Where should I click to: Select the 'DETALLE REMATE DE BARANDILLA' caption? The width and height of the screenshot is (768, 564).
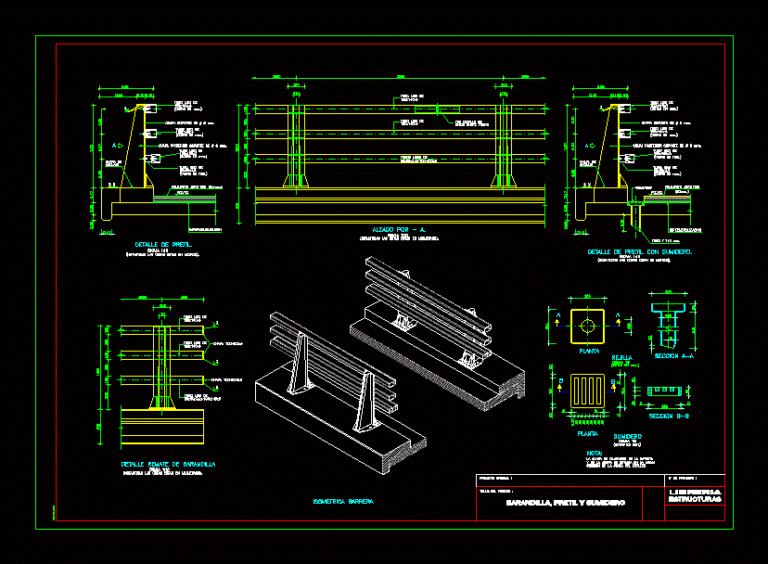[x=168, y=464]
